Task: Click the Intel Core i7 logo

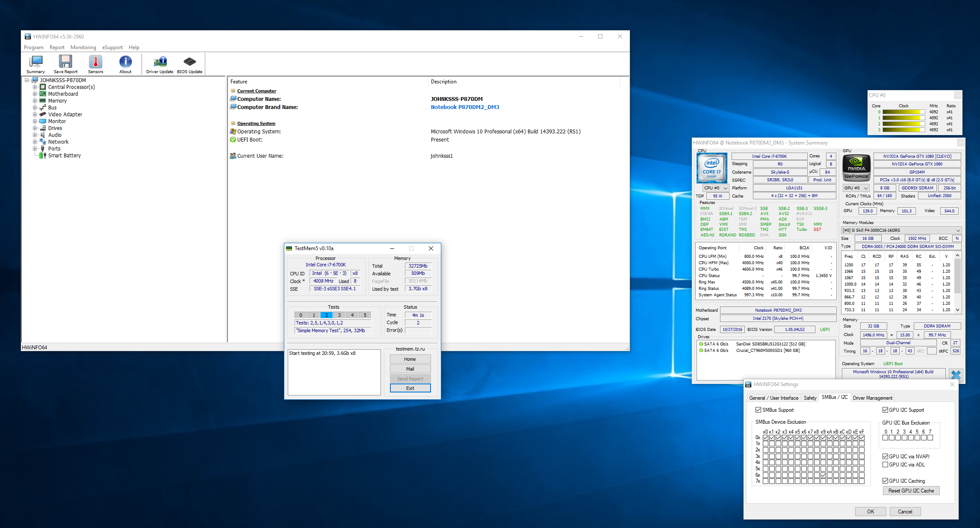Action: coord(712,168)
